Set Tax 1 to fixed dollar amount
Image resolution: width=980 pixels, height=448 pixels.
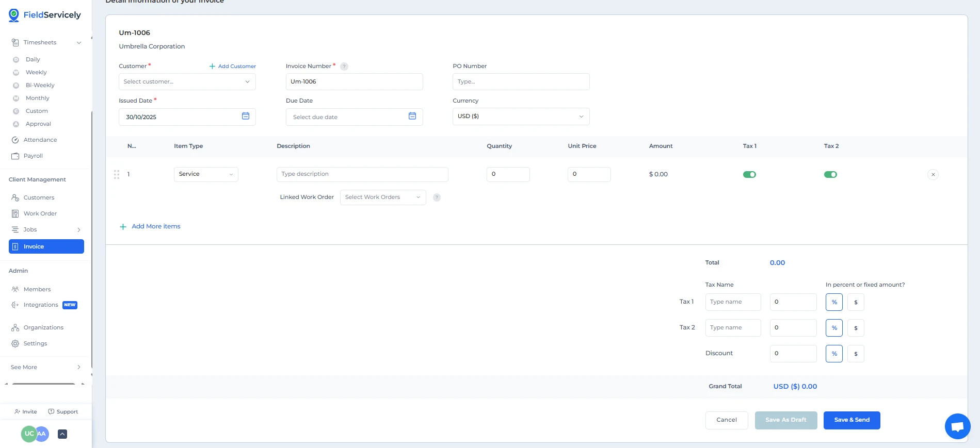point(856,302)
